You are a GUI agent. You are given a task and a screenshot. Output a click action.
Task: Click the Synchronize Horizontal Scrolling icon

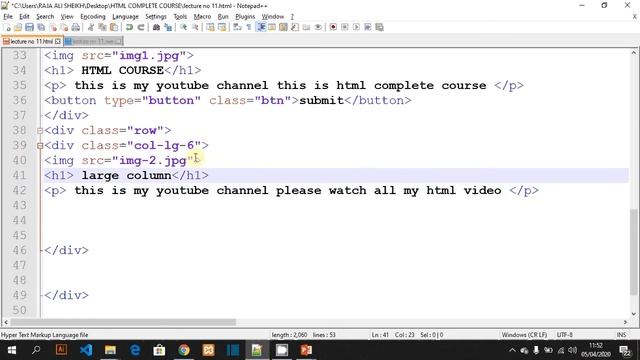pos(222,27)
